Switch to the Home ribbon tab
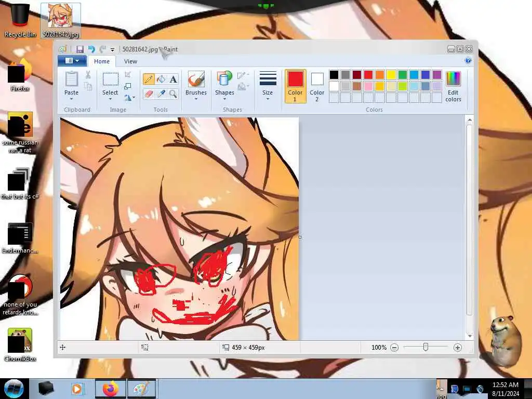Image resolution: width=532 pixels, height=399 pixels. (102, 61)
